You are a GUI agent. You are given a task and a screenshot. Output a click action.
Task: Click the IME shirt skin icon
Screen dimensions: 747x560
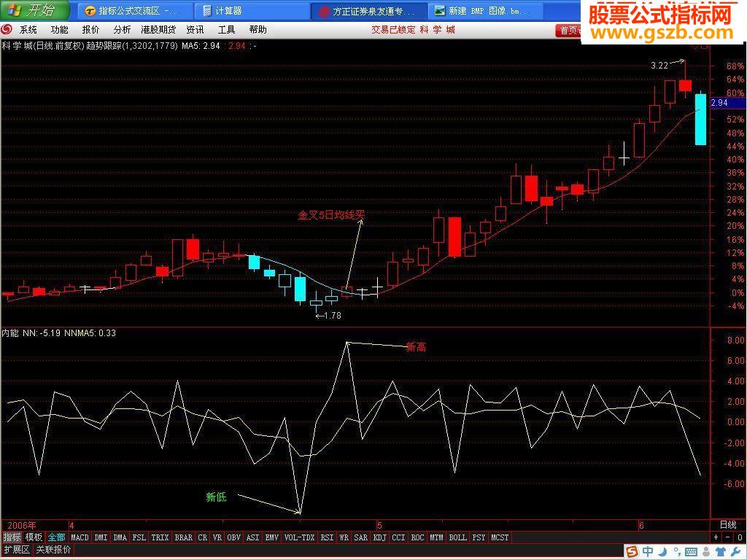[719, 551]
